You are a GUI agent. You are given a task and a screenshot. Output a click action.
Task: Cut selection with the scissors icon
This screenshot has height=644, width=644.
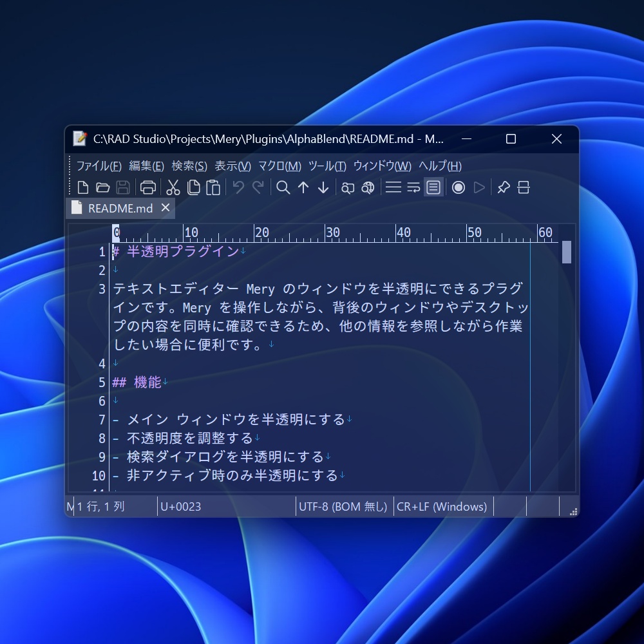173,187
